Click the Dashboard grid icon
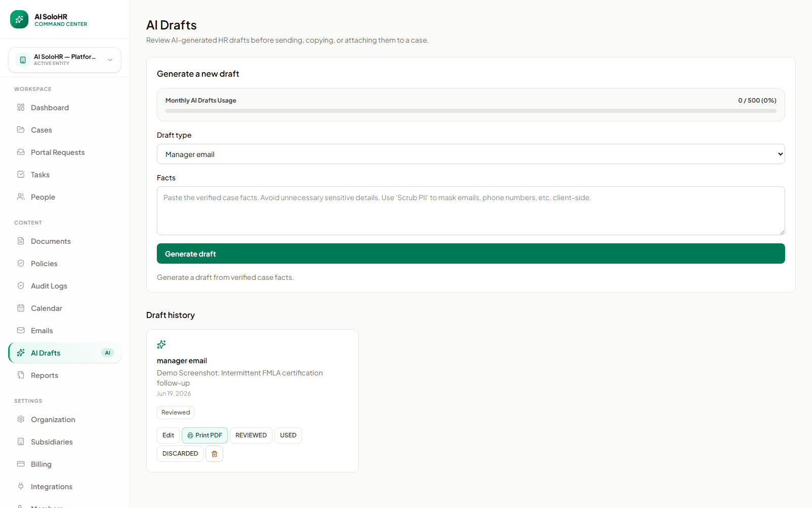The height and width of the screenshot is (508, 812). click(x=21, y=107)
